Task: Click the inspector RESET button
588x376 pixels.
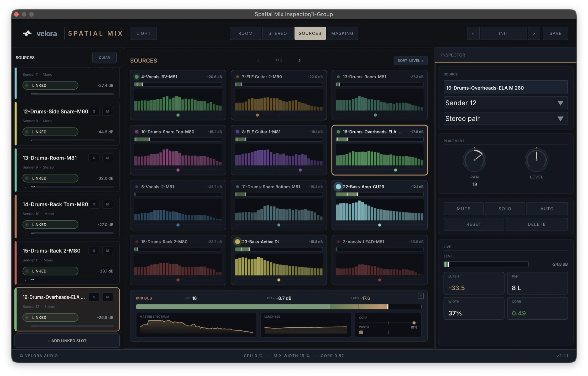Action: (x=474, y=224)
